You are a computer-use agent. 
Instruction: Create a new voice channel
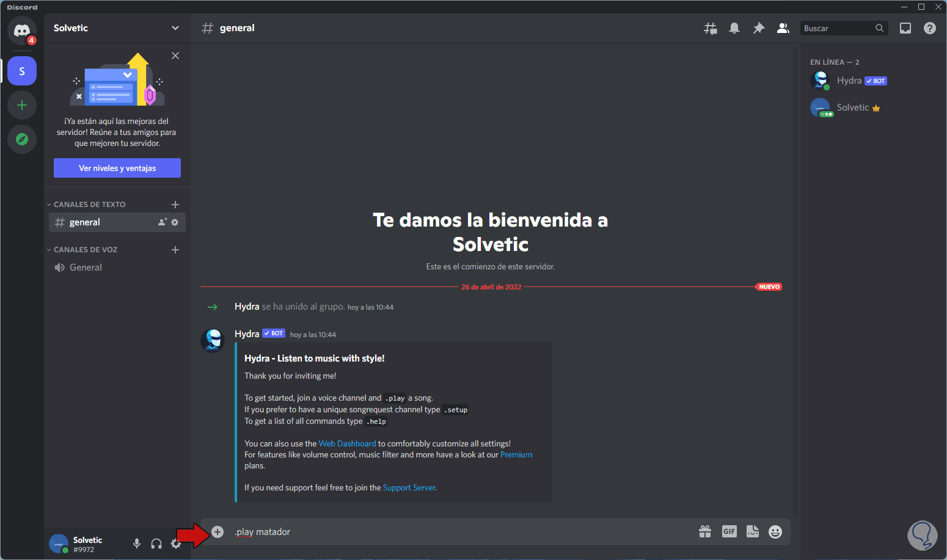point(175,250)
